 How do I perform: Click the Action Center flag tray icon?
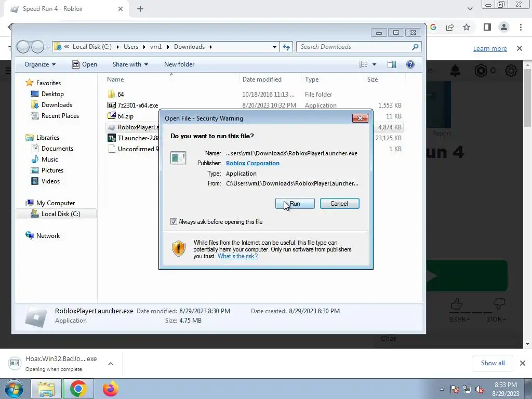(455, 389)
